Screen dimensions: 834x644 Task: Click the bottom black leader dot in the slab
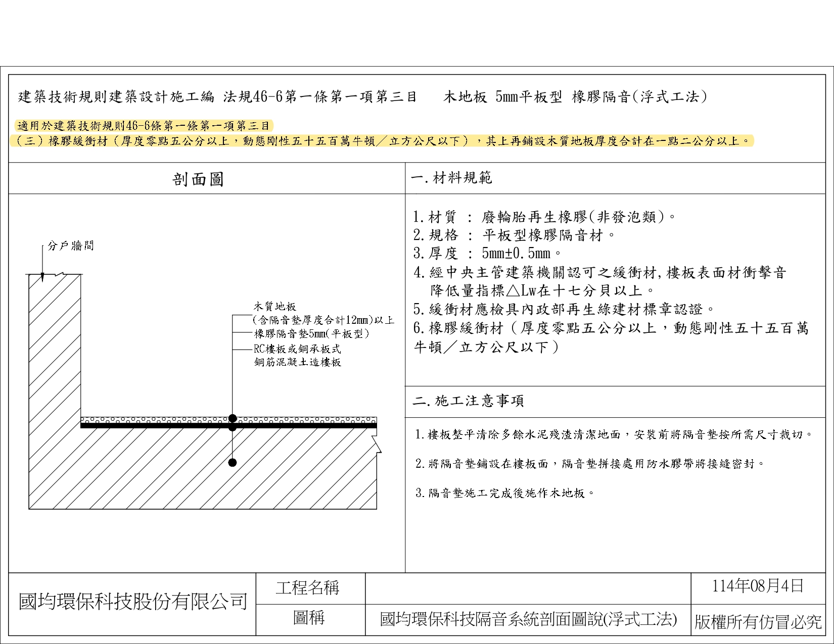[x=233, y=463]
